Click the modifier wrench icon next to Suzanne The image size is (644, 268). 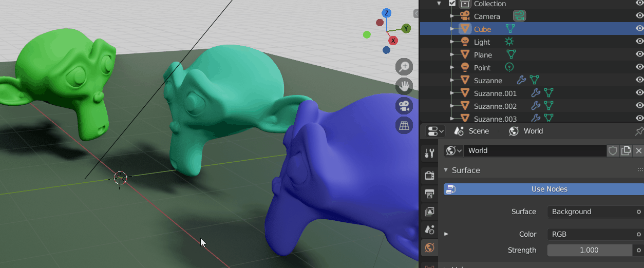click(x=521, y=80)
